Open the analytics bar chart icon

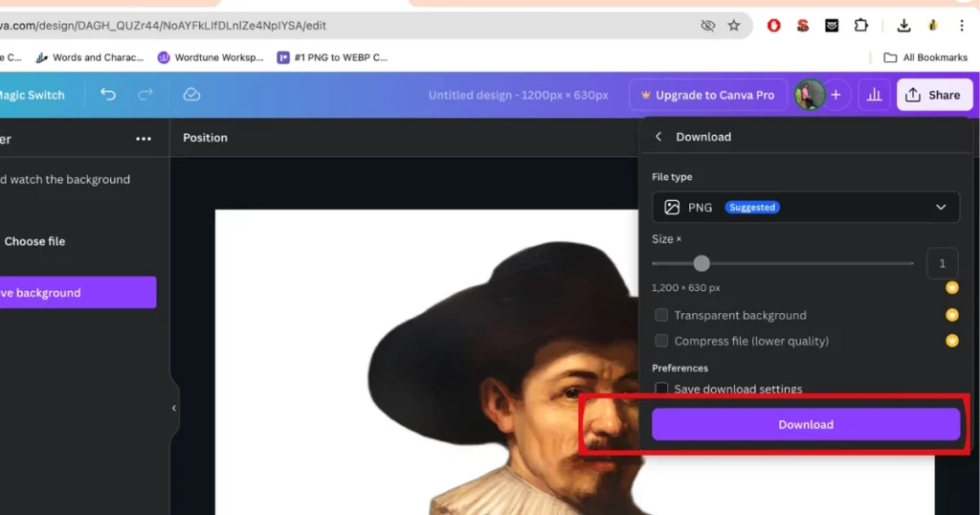[x=874, y=95]
